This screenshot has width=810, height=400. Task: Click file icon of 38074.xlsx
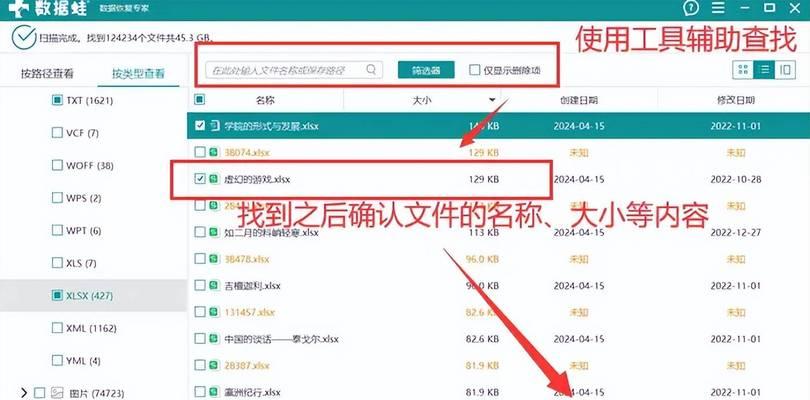tap(214, 152)
